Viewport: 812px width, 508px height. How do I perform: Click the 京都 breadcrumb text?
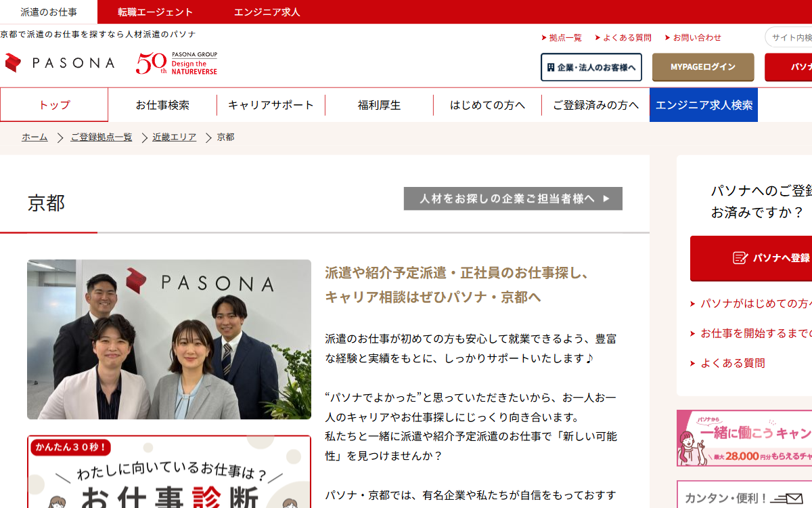[225, 137]
